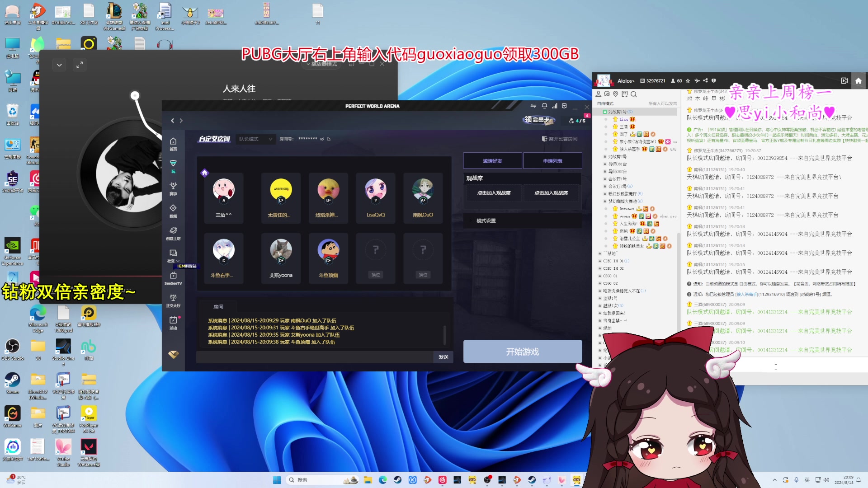Click the location pin icon in YY channel panel
Image resolution: width=868 pixels, height=488 pixels.
pos(615,94)
